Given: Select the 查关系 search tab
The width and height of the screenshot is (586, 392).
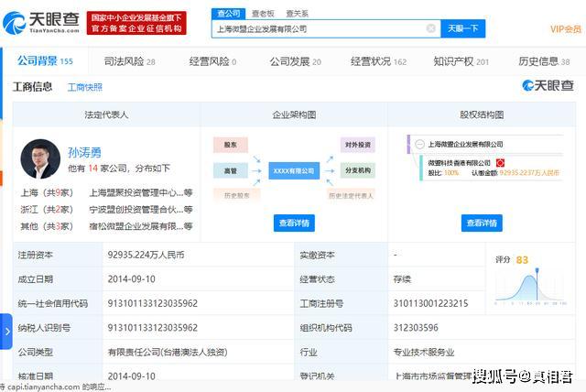Looking at the screenshot, I should click(297, 14).
